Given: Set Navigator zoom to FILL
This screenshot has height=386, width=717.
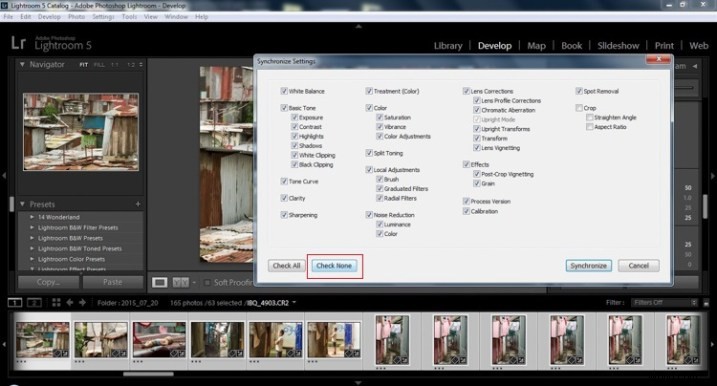Looking at the screenshot, I should (x=99, y=64).
